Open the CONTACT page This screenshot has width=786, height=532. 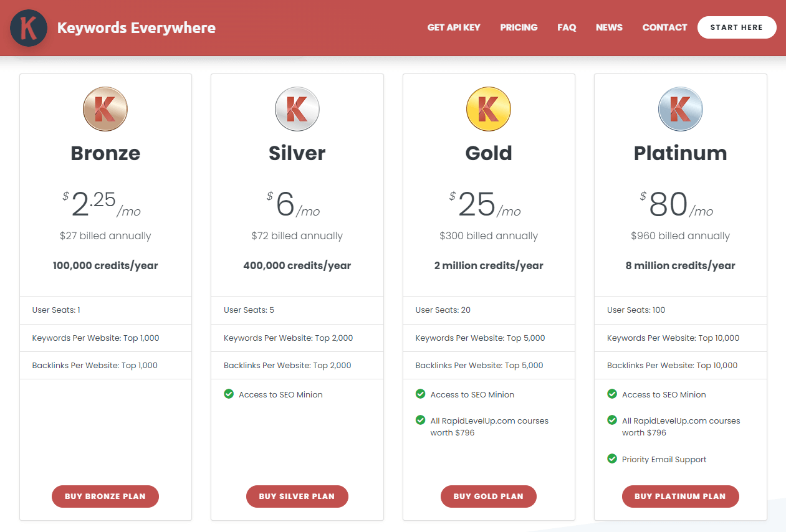tap(664, 27)
